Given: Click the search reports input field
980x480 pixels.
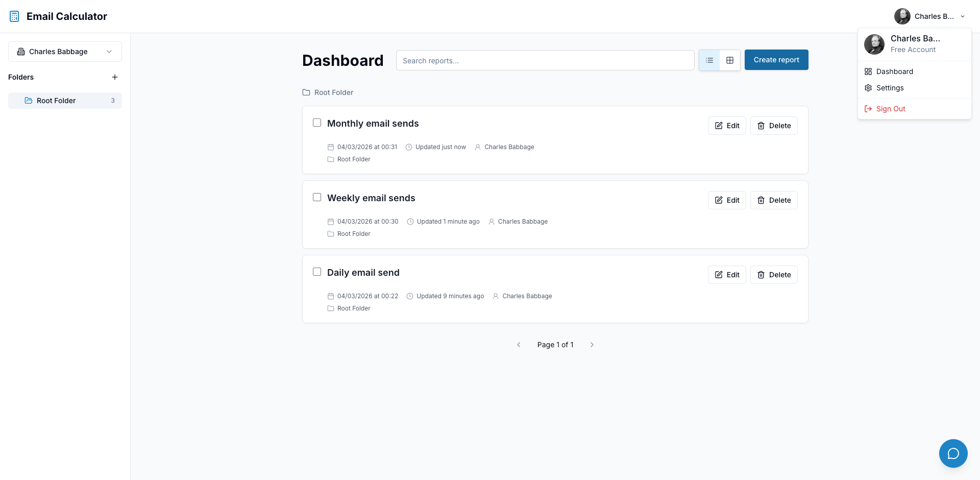Looking at the screenshot, I should (545, 60).
